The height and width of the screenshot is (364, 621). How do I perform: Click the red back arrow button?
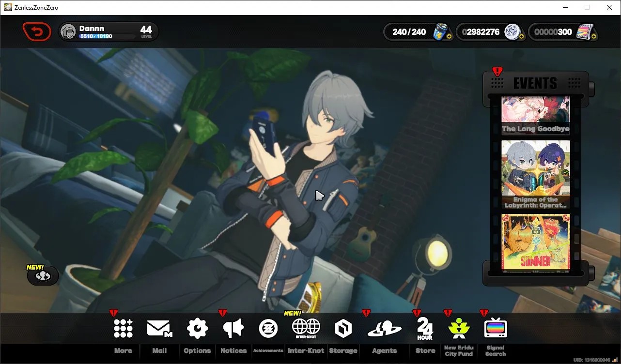coord(37,32)
